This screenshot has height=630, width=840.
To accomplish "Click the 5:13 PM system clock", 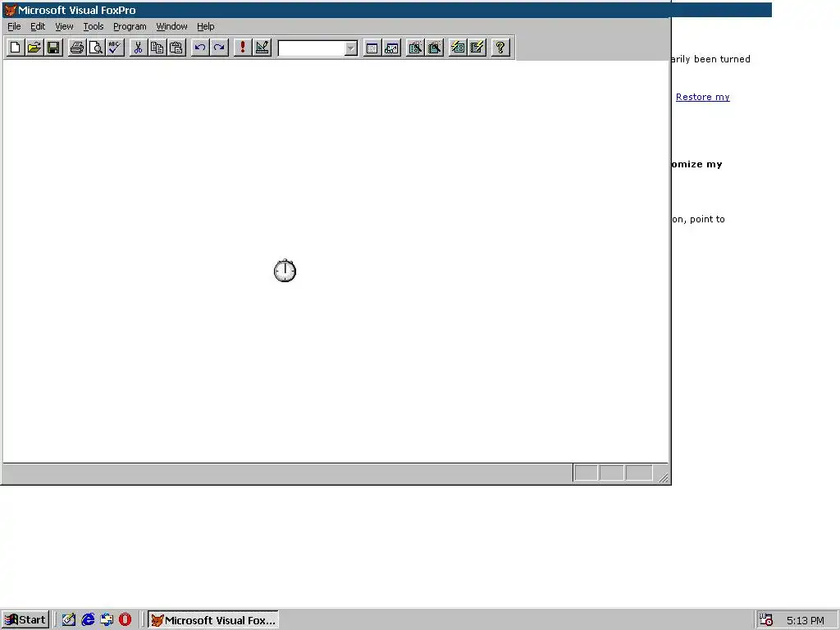I will 806,620.
